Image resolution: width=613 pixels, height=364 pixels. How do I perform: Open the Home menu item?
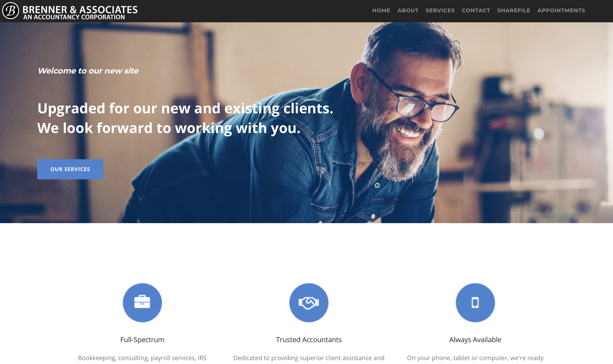click(381, 10)
